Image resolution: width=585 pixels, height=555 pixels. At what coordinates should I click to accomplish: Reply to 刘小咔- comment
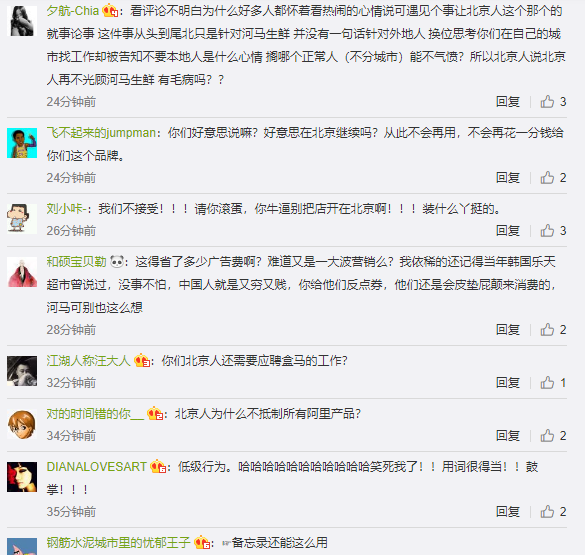coord(508,231)
